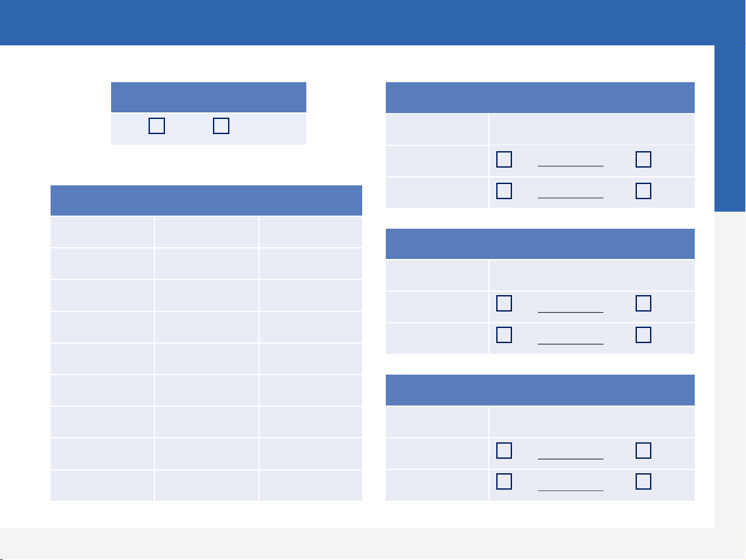The width and height of the screenshot is (746, 560).
Task: Click first underline blank in middle right table
Action: point(571,312)
